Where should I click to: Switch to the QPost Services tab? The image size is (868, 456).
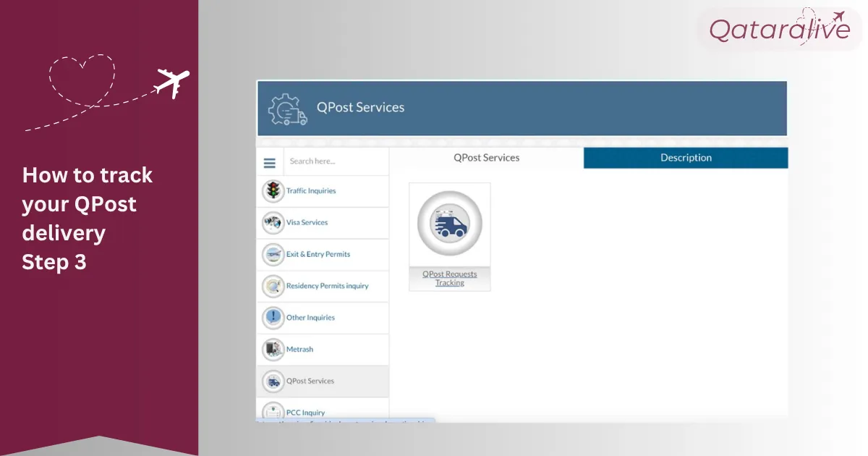point(487,158)
